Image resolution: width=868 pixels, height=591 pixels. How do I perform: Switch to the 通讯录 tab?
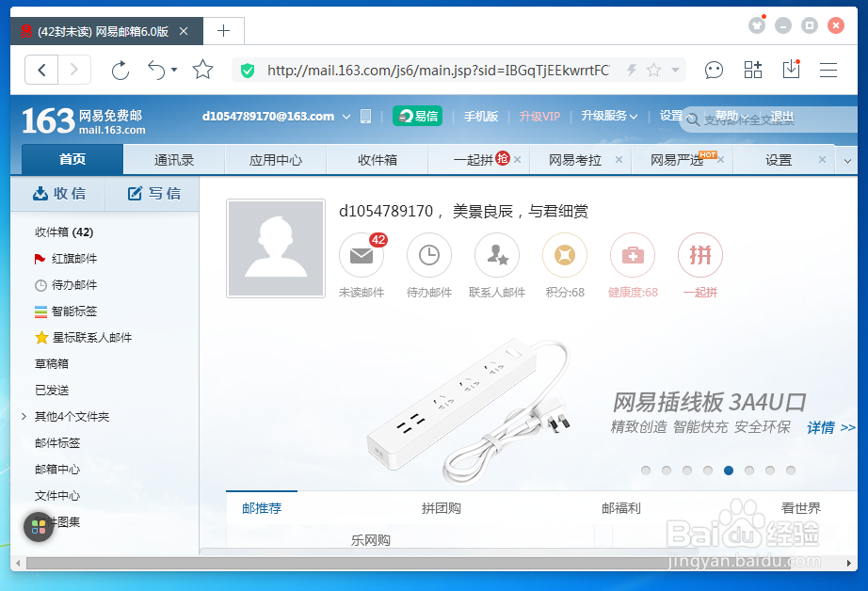coord(174,160)
